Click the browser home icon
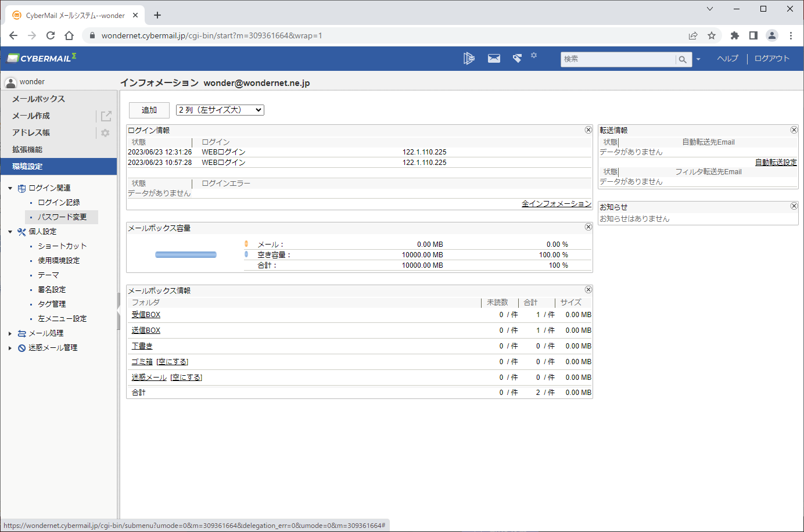804x532 pixels. [69, 35]
